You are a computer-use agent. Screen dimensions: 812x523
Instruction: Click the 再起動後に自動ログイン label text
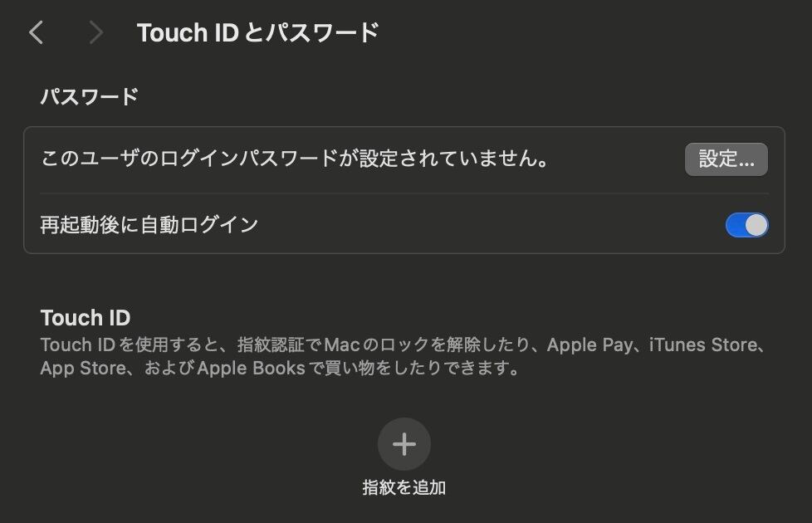coord(149,225)
